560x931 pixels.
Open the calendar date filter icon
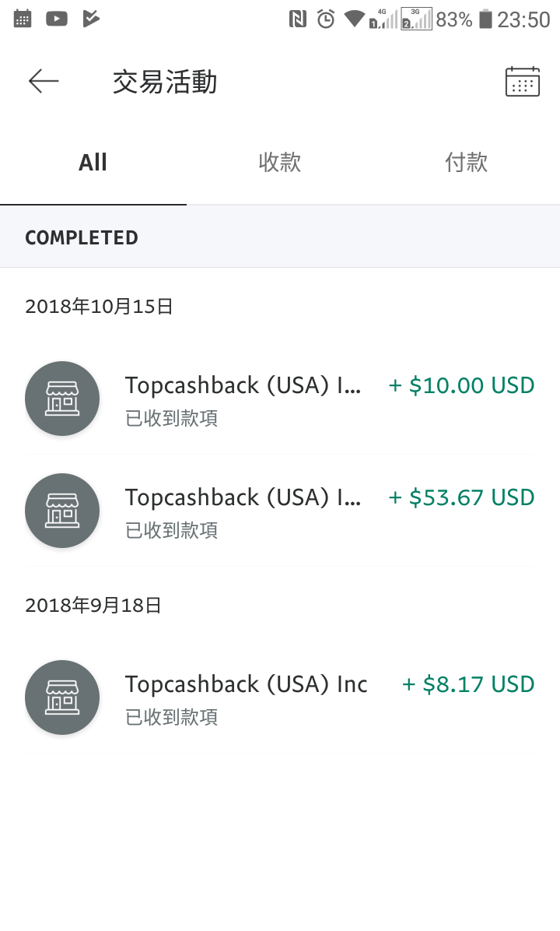pos(522,81)
